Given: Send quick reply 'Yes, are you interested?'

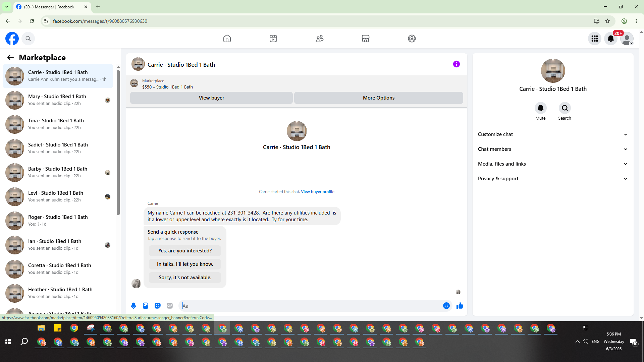Looking at the screenshot, I should pyautogui.click(x=185, y=251).
